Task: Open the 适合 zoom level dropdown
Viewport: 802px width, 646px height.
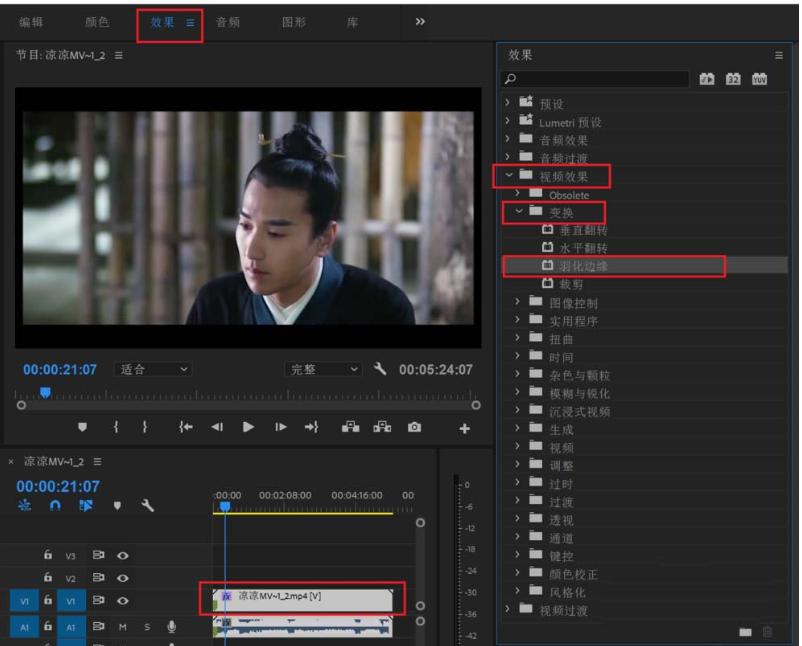Action: point(152,369)
